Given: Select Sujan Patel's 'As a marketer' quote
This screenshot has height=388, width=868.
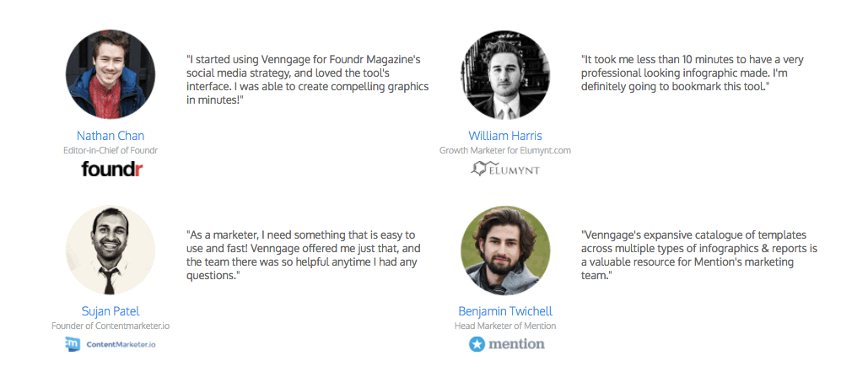Looking at the screenshot, I should coord(304,256).
